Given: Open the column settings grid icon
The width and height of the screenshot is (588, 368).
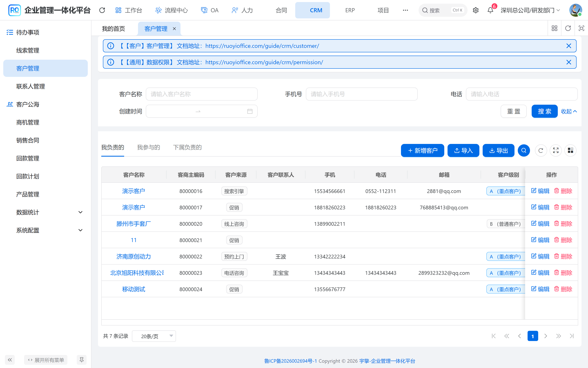Looking at the screenshot, I should (570, 150).
